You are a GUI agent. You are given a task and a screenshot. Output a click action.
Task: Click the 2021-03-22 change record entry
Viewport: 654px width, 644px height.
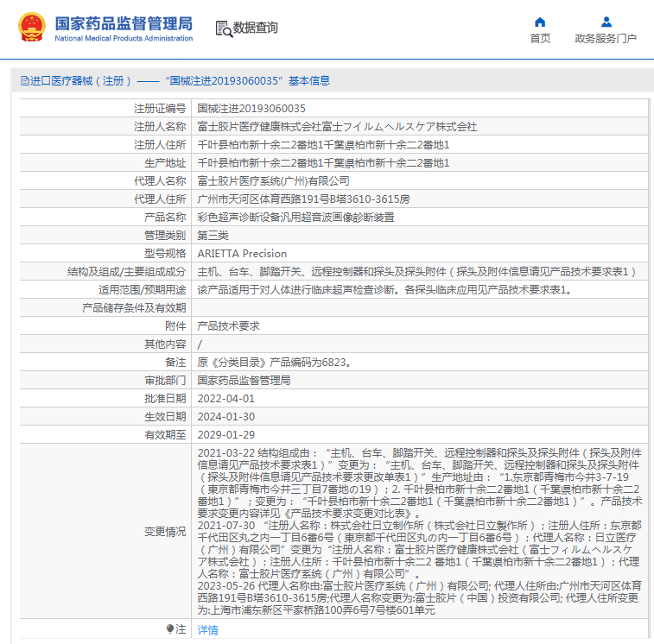pyautogui.click(x=420, y=483)
